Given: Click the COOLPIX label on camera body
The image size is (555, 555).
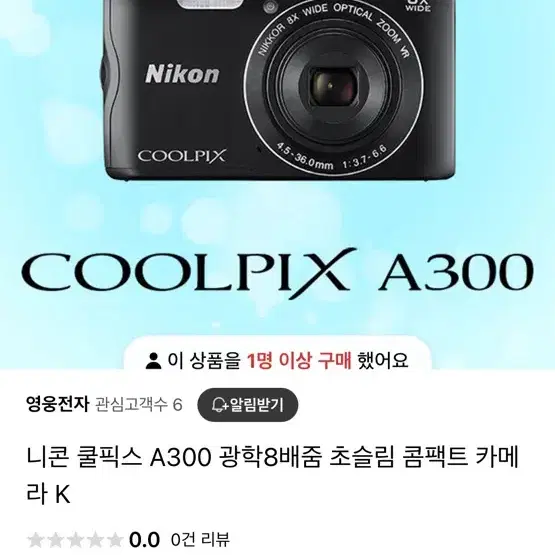Looking at the screenshot, I should tap(182, 156).
